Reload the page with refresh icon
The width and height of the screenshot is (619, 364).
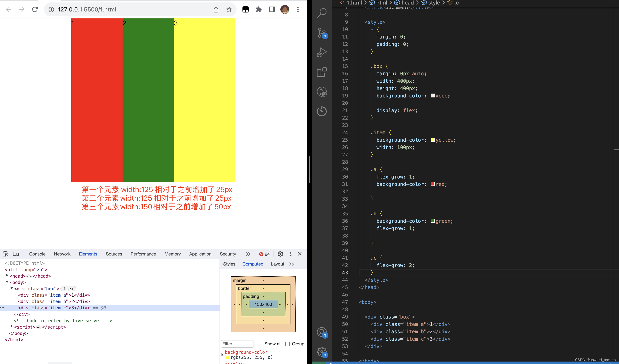35,10
